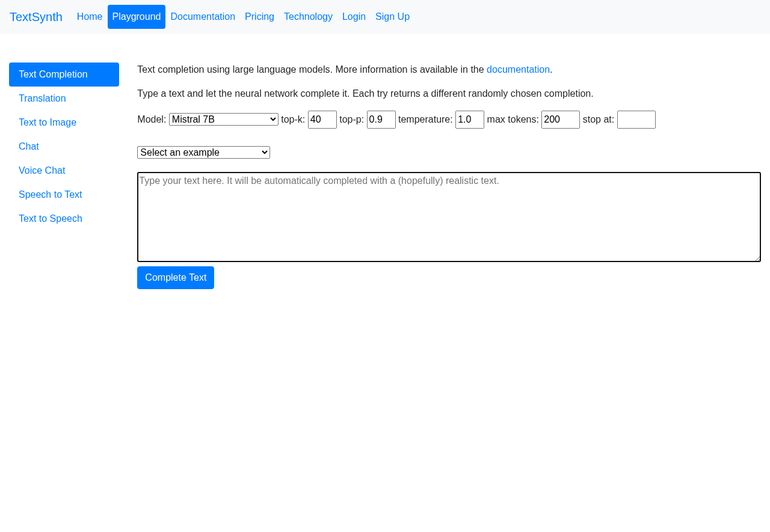This screenshot has width=770, height=532.
Task: Edit the max tokens value field
Action: (560, 118)
